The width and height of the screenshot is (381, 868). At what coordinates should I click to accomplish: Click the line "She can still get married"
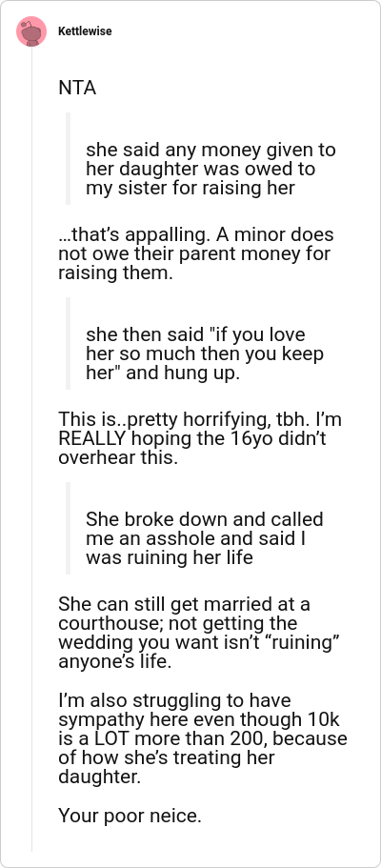click(184, 604)
